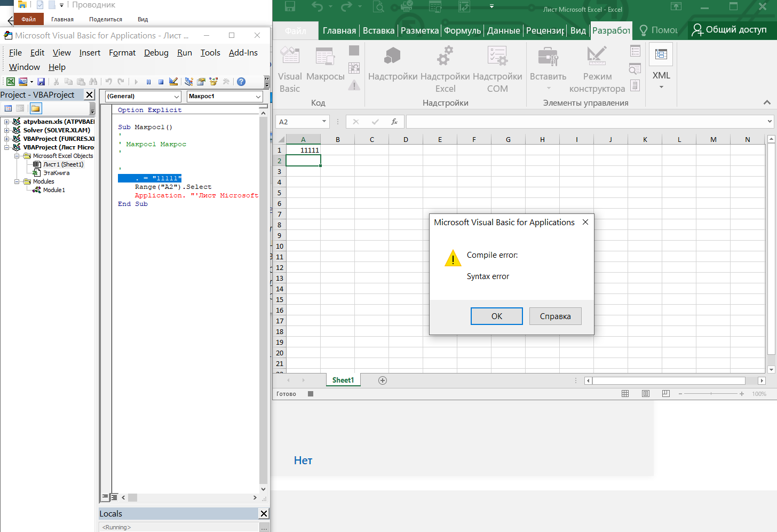Click the Toolbox icon in VBA toolbar
The width and height of the screenshot is (777, 532).
226,82
